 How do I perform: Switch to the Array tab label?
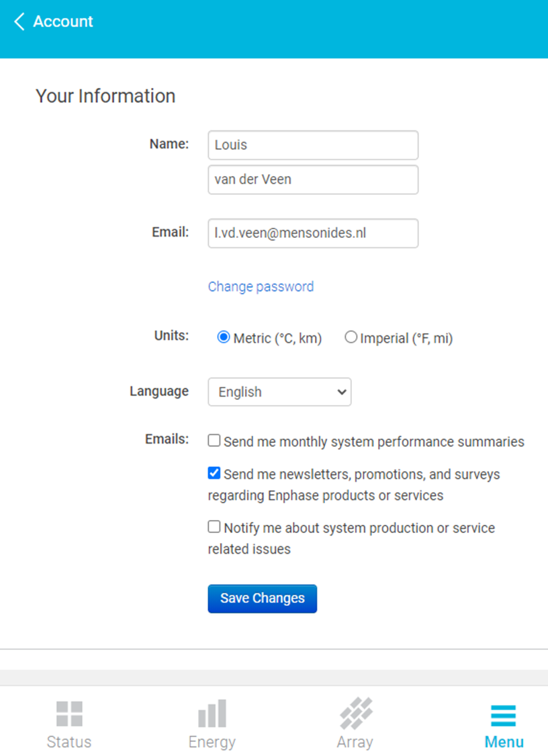point(355,742)
